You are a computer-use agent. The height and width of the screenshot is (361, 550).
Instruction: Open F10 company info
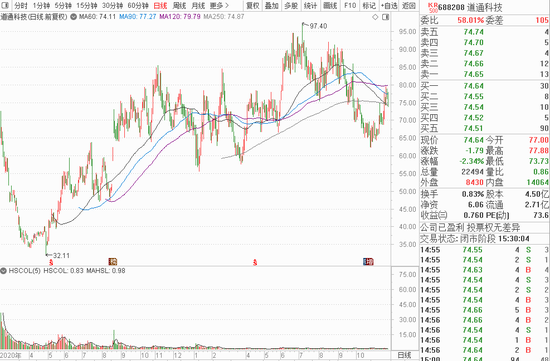click(x=350, y=6)
